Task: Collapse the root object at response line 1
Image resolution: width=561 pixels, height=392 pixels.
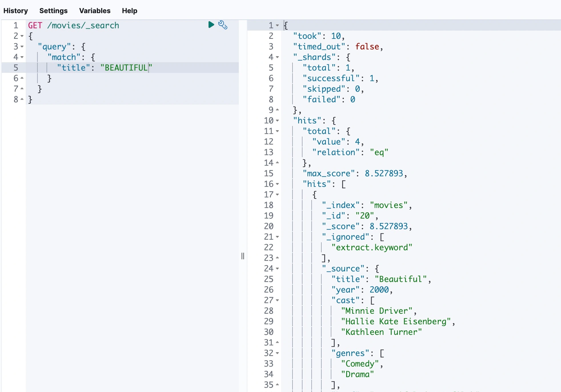Action: point(277,25)
